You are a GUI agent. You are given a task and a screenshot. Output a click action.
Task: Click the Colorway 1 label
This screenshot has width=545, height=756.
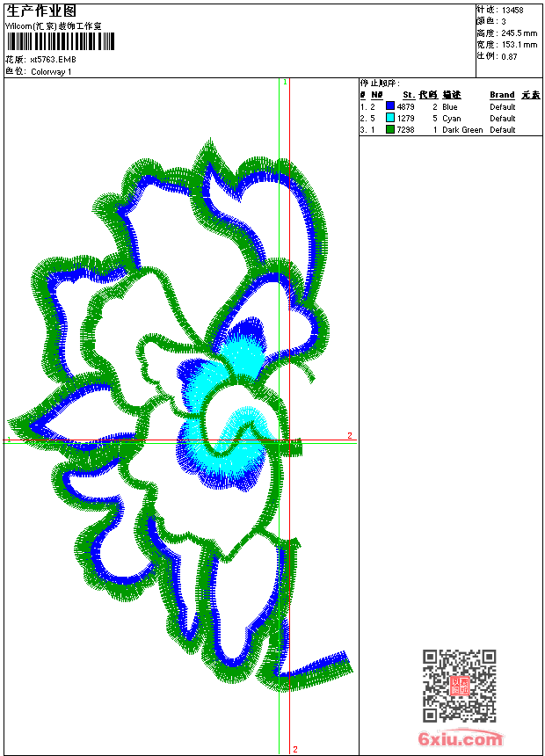point(51,72)
